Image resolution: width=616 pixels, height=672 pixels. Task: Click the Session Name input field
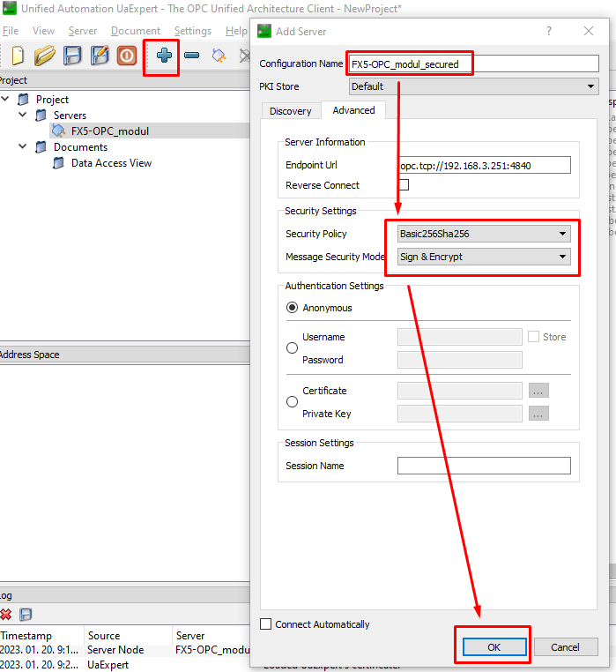pyautogui.click(x=484, y=466)
